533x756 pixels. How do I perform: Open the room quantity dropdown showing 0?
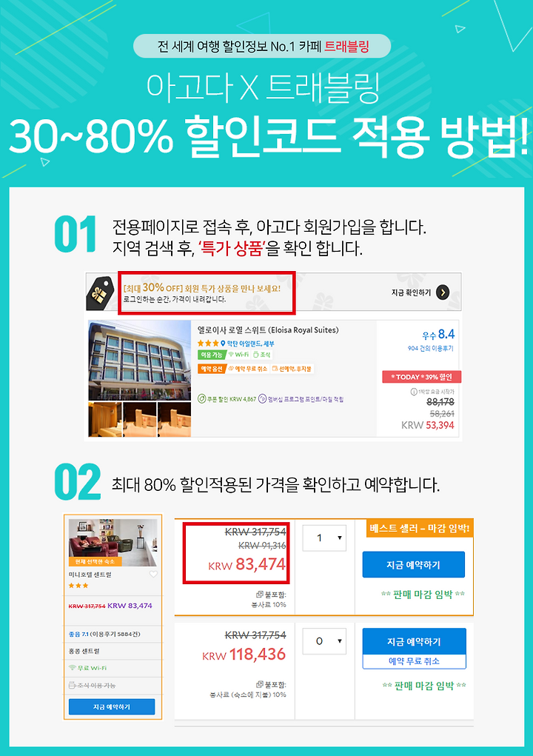pos(324,641)
